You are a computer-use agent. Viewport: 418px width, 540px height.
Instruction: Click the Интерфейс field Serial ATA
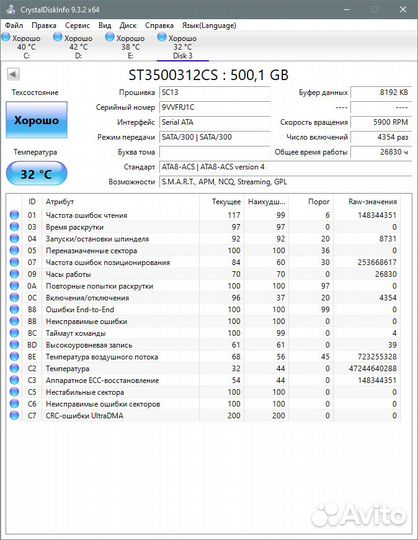(x=215, y=122)
